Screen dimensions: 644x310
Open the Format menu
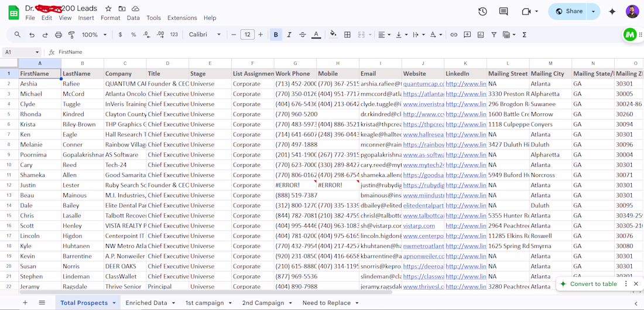click(111, 18)
